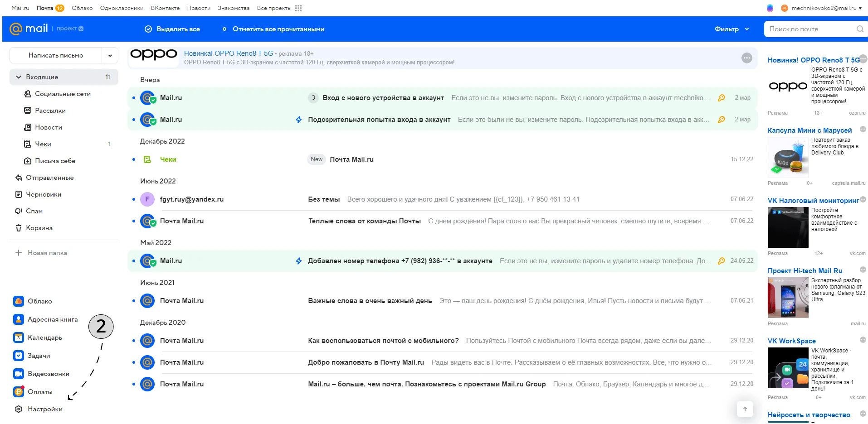
Task: Click Выделить все in the header
Action: [x=172, y=29]
